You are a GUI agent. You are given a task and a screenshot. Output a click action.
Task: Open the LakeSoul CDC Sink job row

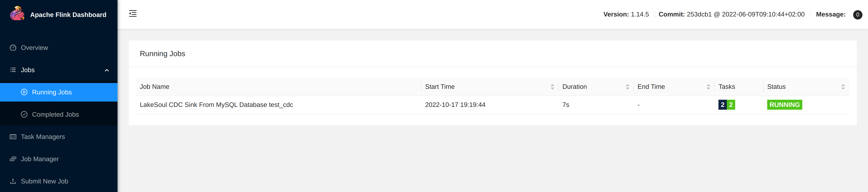point(492,105)
